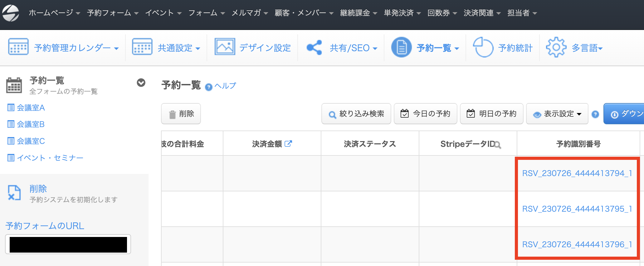Image resolution: width=644 pixels, height=266 pixels.
Task: Open the 共通設定 dropdown menu
Action: (x=179, y=48)
